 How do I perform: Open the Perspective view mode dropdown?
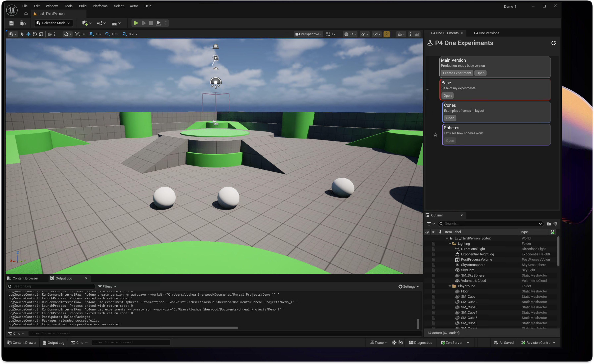(x=309, y=34)
